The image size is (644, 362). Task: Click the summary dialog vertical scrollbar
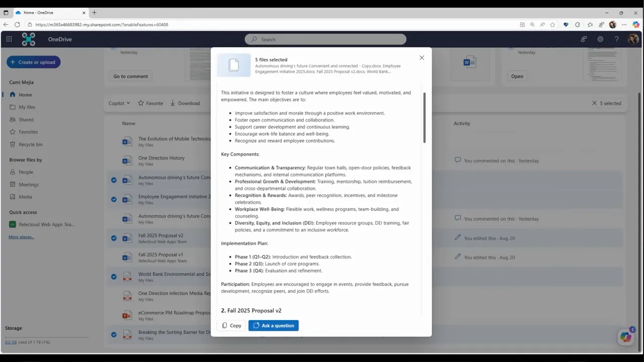pos(425,118)
